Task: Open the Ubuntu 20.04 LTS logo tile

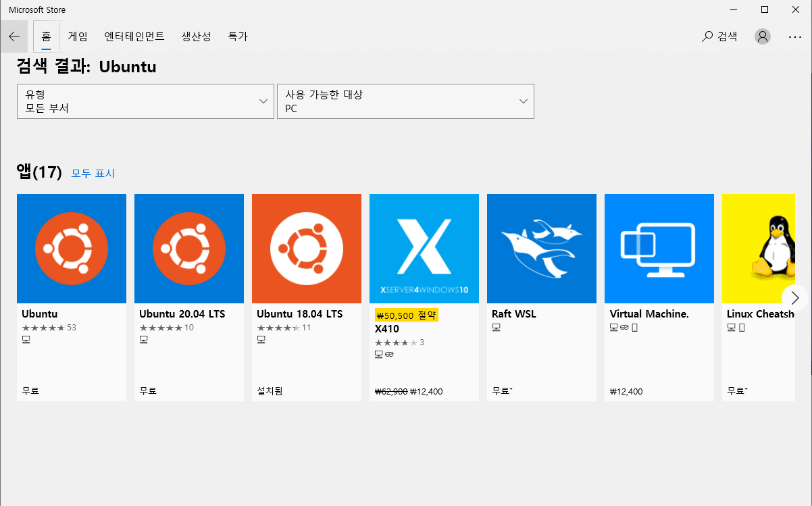Action: (189, 249)
